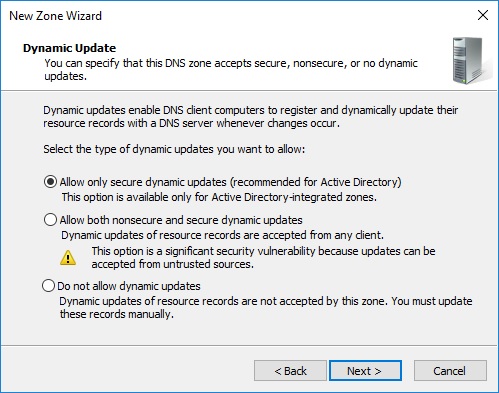
Task: Click 'You must update these records manually' text
Action: coord(266,307)
